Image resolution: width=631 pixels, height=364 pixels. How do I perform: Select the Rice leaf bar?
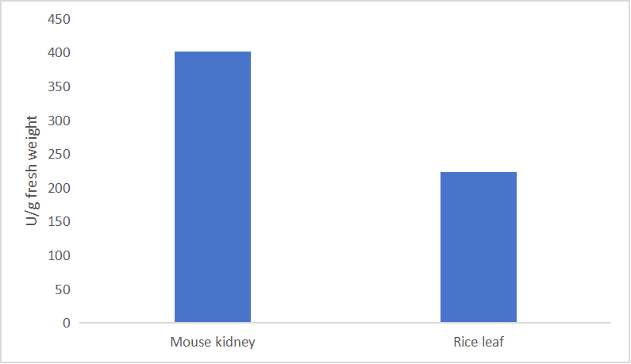479,247
